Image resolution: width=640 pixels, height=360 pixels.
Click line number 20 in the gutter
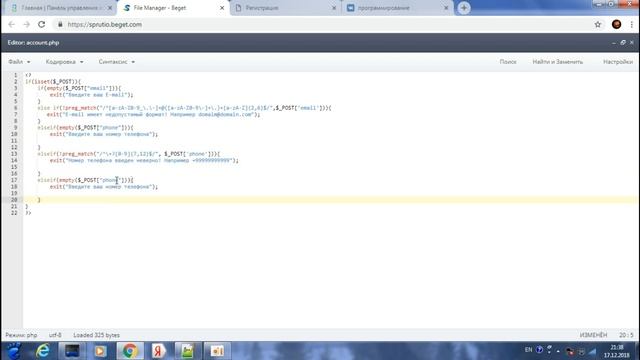(x=14, y=200)
